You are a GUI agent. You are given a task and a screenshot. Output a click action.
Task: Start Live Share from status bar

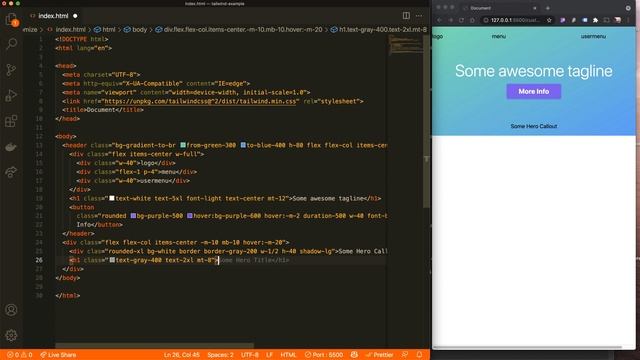[x=58, y=355]
